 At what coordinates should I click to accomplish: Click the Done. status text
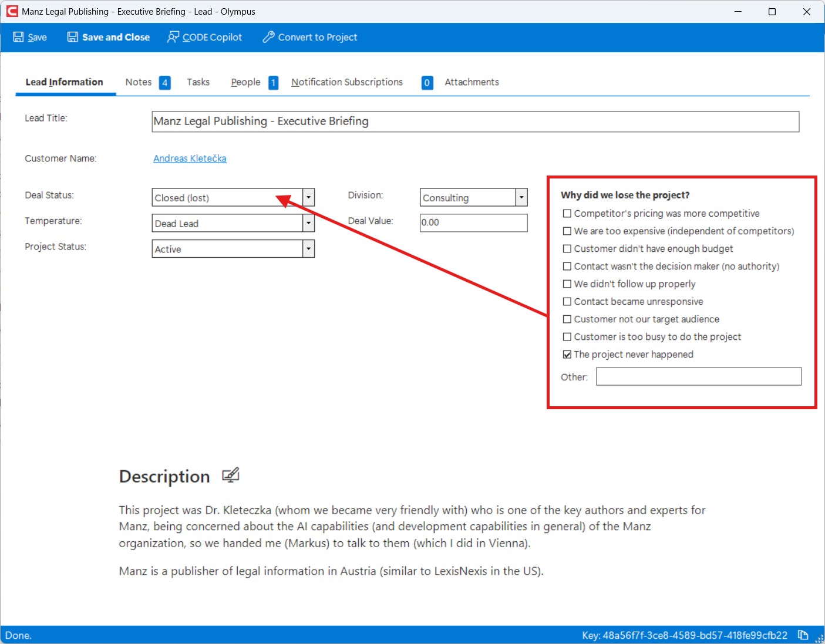18,635
